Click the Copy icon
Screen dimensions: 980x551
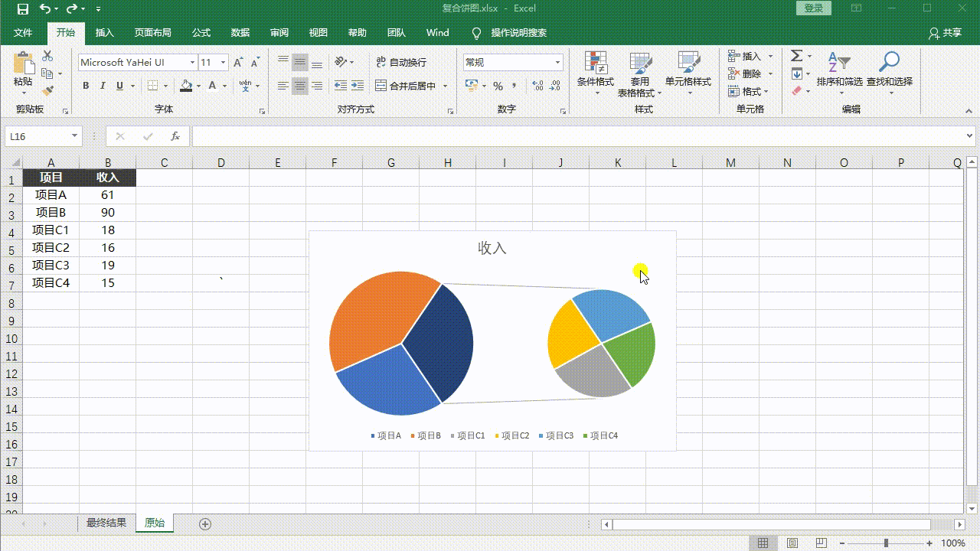[x=47, y=73]
